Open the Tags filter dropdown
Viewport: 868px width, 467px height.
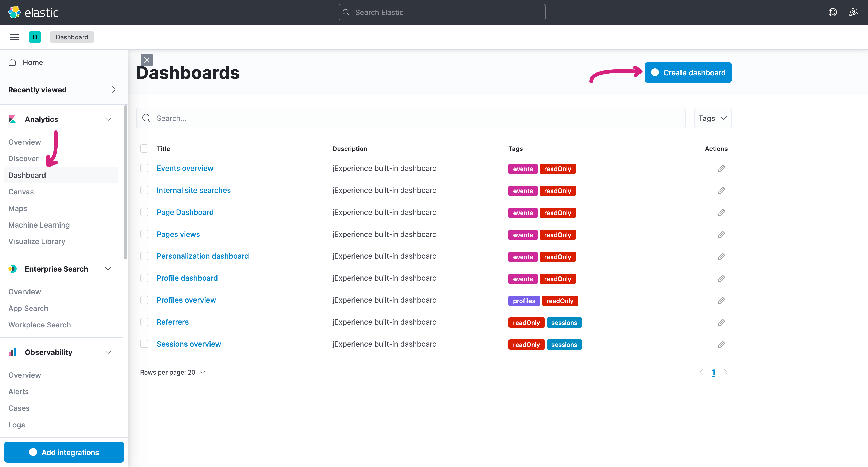point(713,118)
